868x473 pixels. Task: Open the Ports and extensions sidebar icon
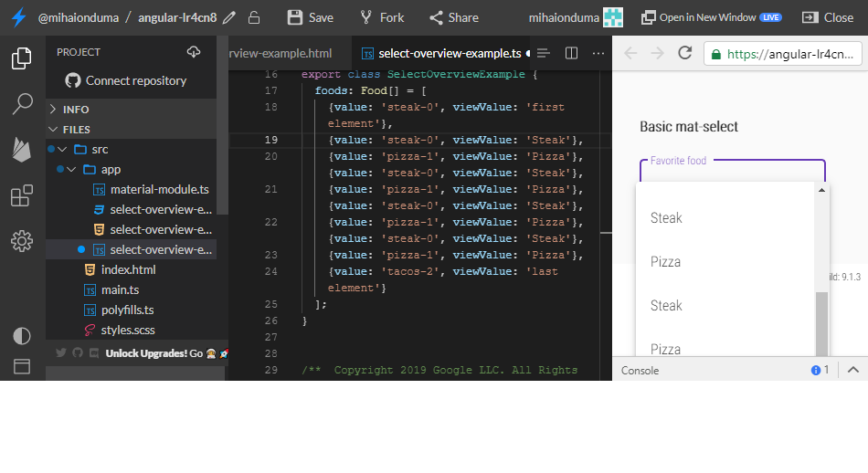(x=22, y=195)
